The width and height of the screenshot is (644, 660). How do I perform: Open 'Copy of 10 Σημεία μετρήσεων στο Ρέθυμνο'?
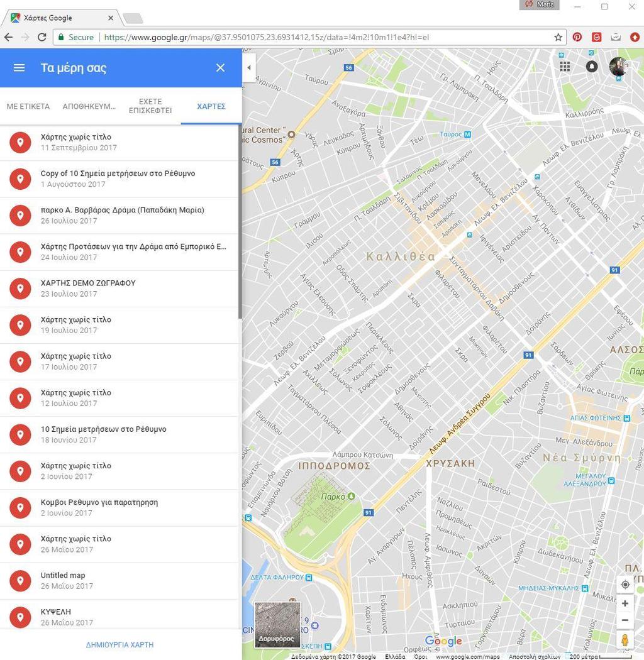[x=119, y=179]
